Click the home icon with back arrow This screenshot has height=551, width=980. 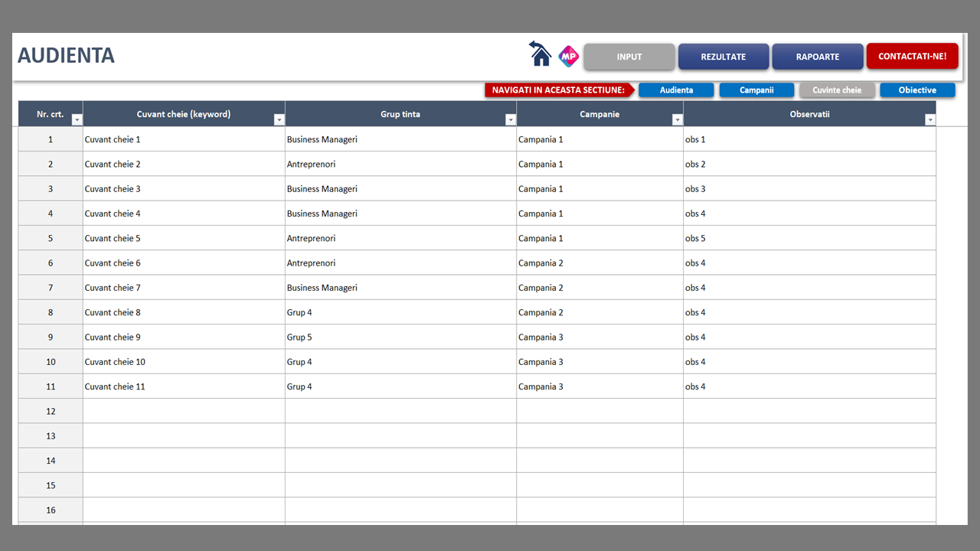click(541, 54)
